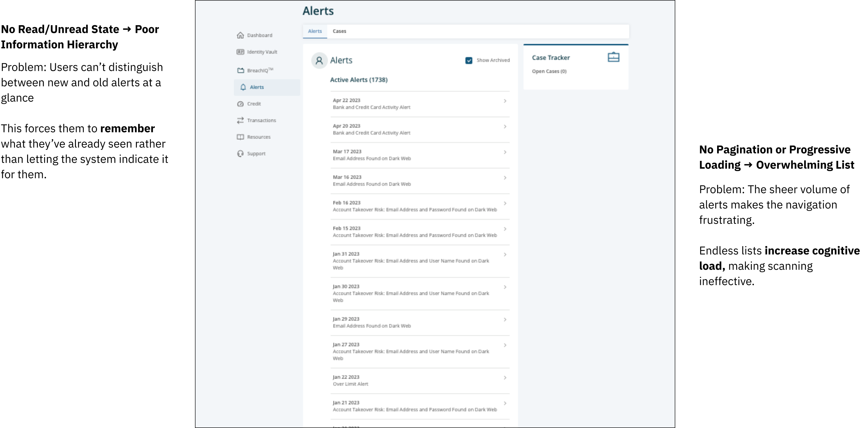Expand Feb 16 2023 alert chevron
868x428 pixels.
[x=505, y=204]
